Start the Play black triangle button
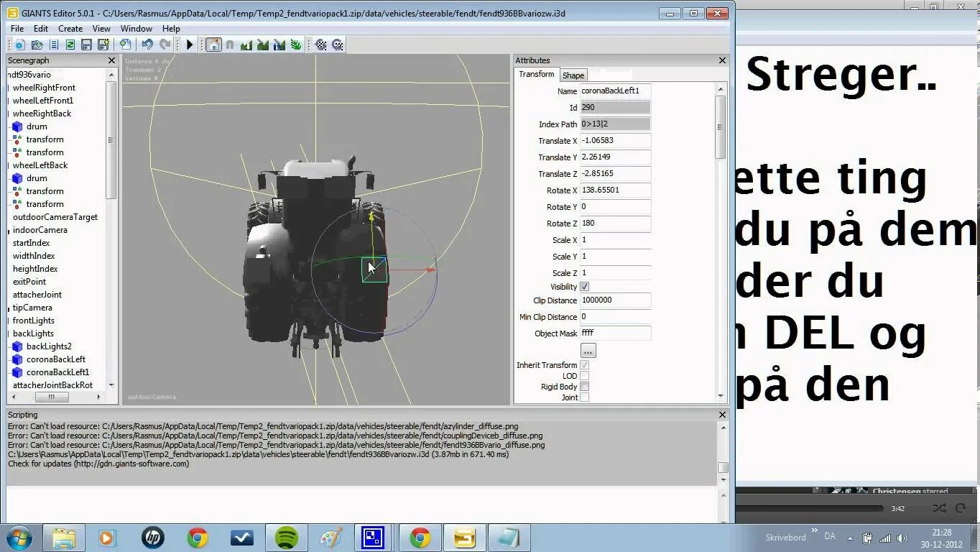Screen dimensions: 980x552 coord(190,45)
